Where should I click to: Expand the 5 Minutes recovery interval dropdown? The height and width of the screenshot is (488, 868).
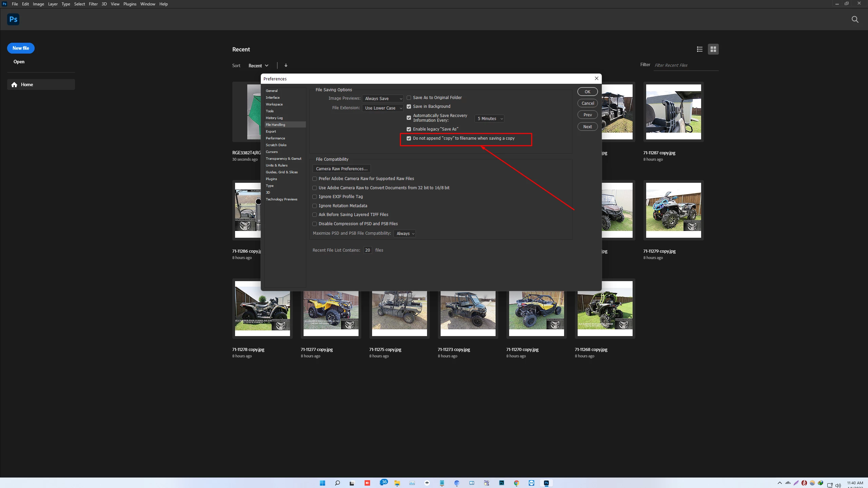click(489, 119)
